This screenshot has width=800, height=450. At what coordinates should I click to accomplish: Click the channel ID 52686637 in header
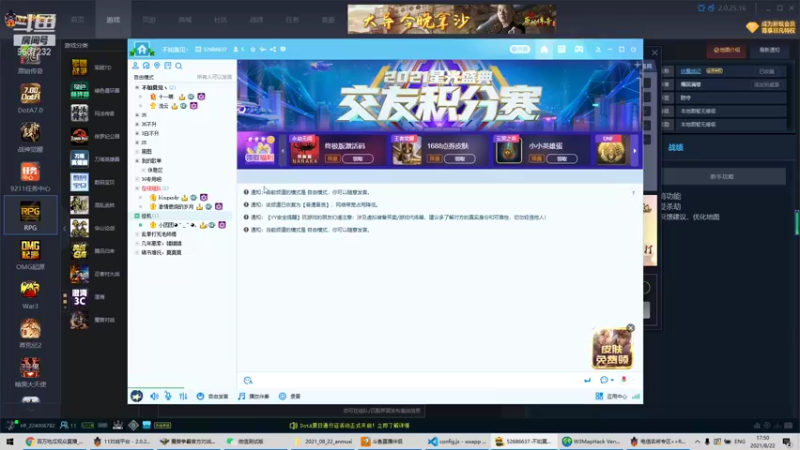click(x=214, y=49)
